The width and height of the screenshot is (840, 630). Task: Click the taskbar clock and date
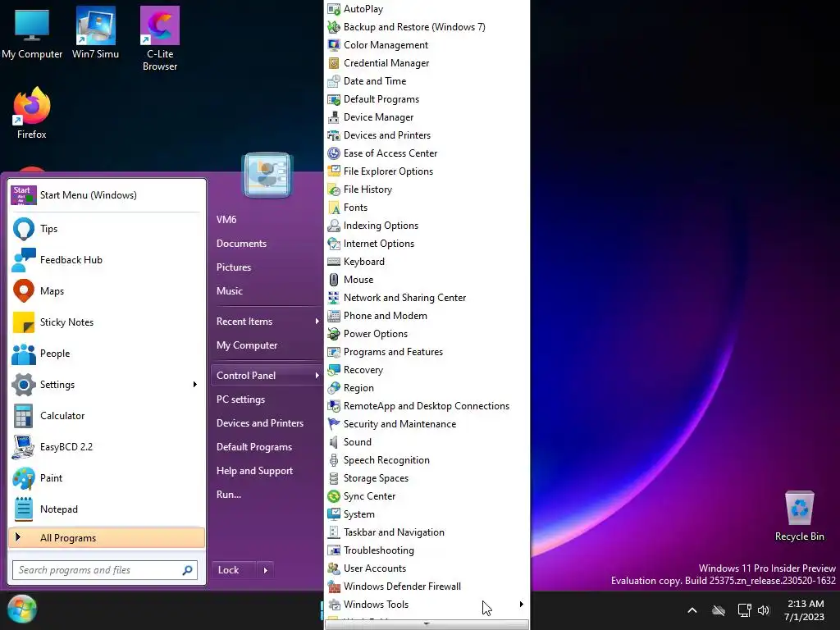804,610
